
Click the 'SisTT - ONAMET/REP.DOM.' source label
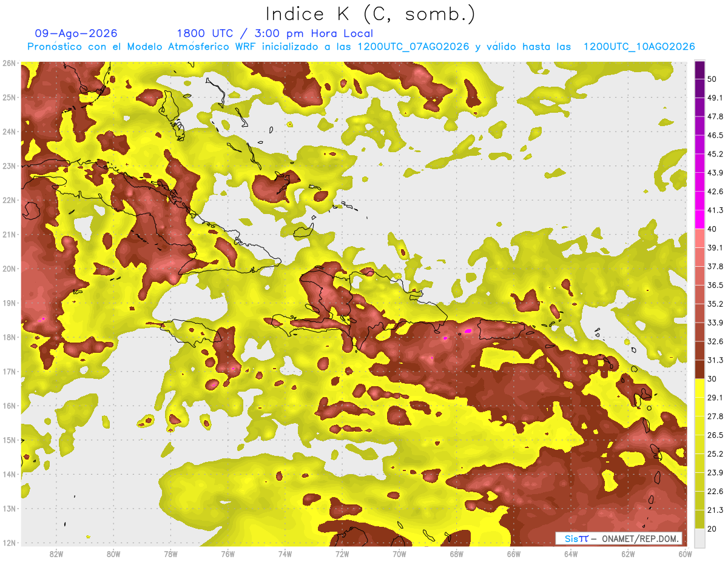tap(619, 538)
